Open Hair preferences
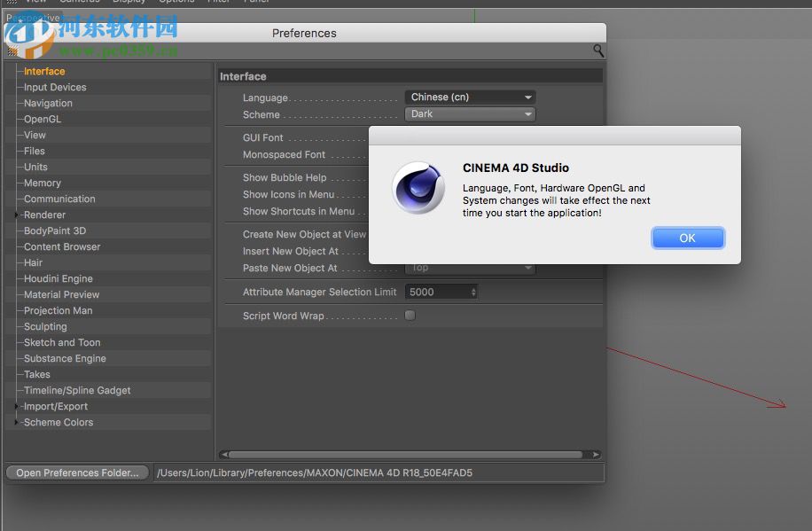This screenshot has width=812, height=531. pyautogui.click(x=33, y=262)
